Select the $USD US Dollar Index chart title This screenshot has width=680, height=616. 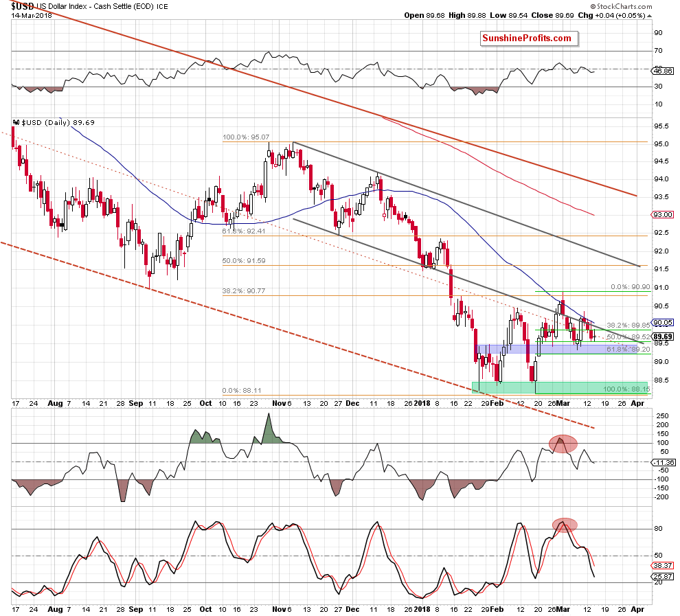[89, 6]
